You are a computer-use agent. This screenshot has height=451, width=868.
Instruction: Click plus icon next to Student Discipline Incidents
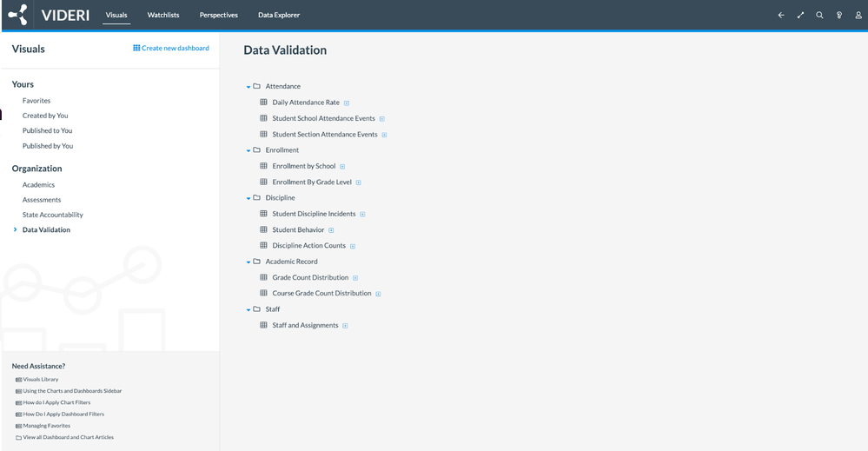pyautogui.click(x=362, y=214)
